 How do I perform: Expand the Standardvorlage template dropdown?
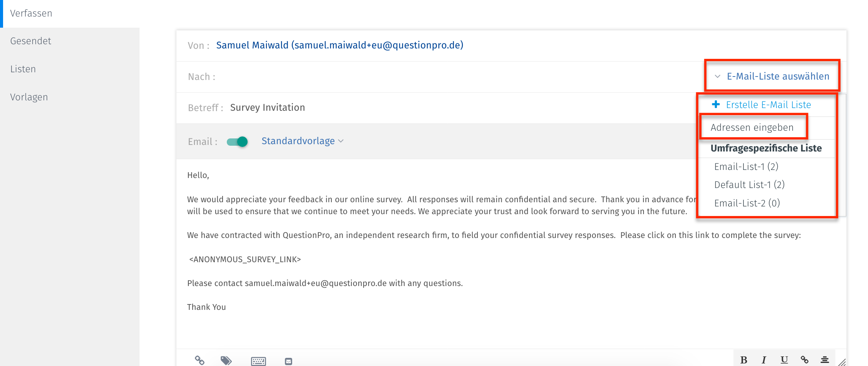coord(302,141)
